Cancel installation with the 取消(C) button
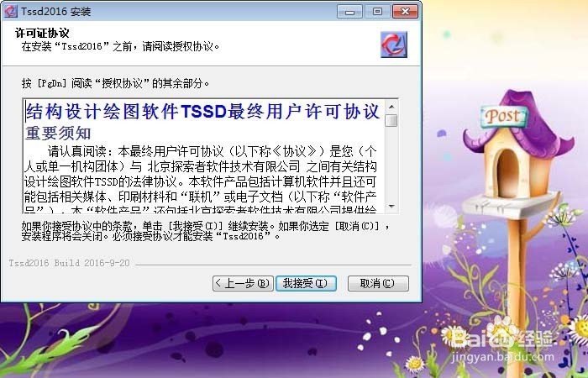The image size is (588, 378). pyautogui.click(x=378, y=284)
